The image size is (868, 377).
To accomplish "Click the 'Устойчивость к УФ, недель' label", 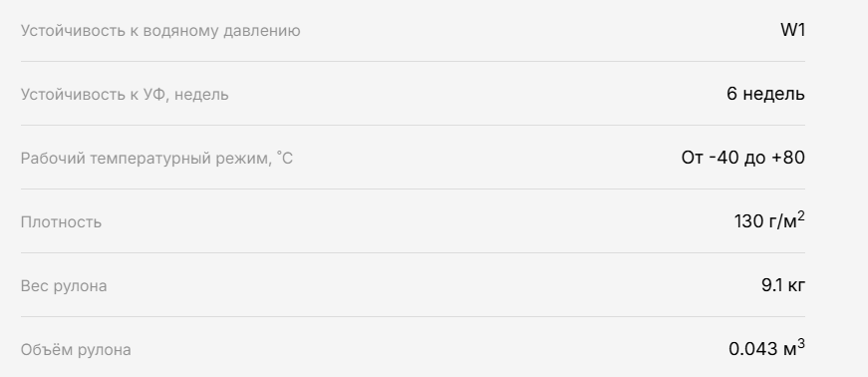I will [x=125, y=95].
